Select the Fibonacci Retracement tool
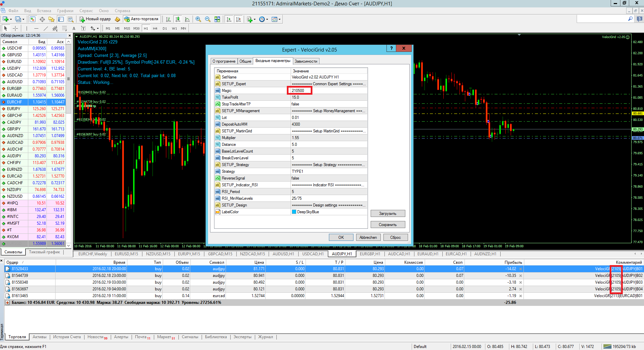Screen dimensions: 644x350 (64, 28)
